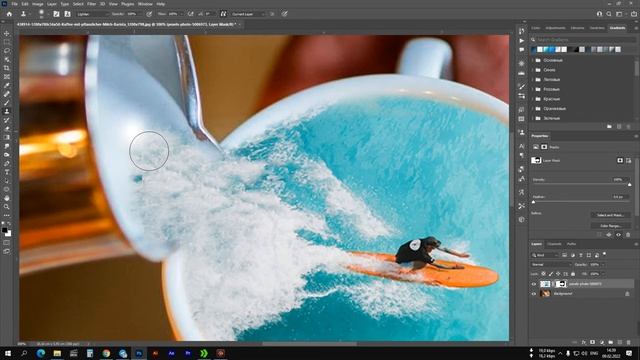
Task: Click the Search Gradients field
Action: tap(582, 40)
